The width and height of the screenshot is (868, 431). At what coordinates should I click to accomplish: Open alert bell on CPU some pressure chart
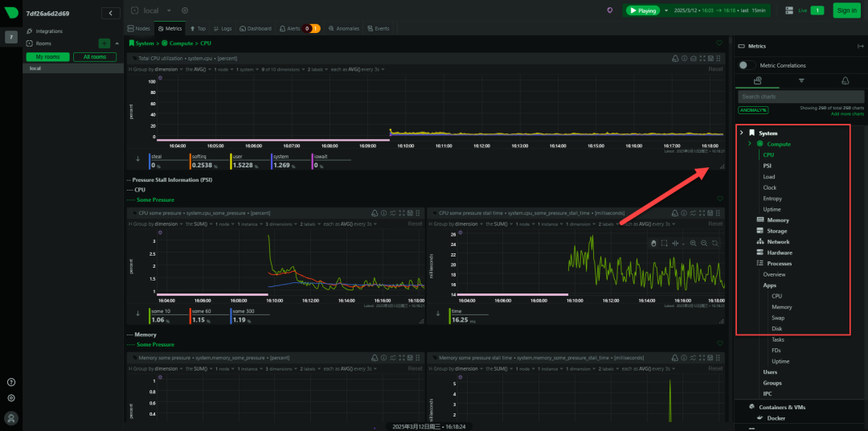(x=375, y=213)
